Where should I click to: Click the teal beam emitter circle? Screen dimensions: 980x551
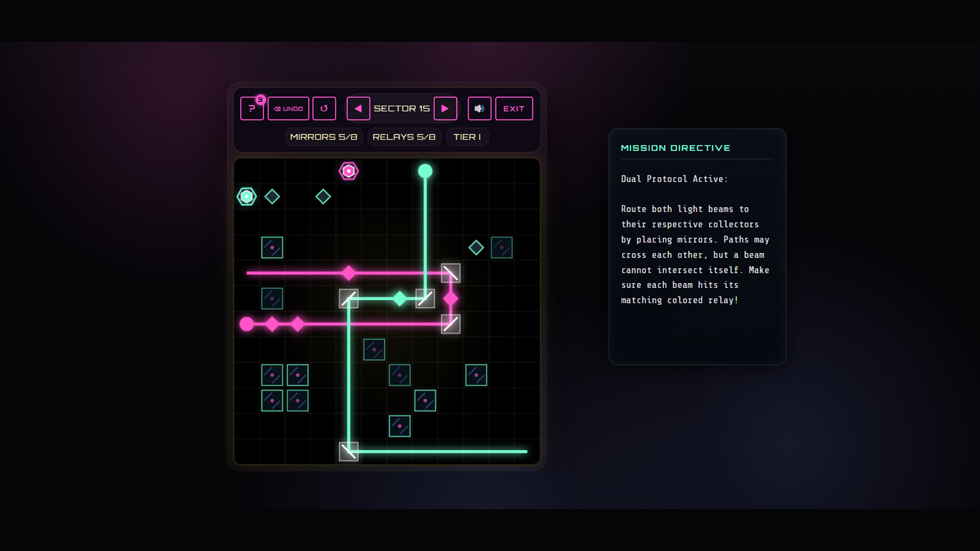425,171
